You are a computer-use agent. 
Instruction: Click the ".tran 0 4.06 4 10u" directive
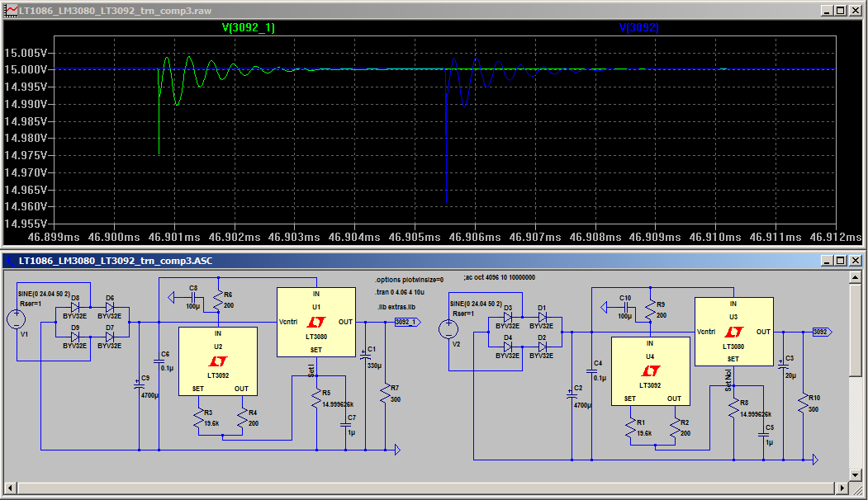pyautogui.click(x=400, y=292)
